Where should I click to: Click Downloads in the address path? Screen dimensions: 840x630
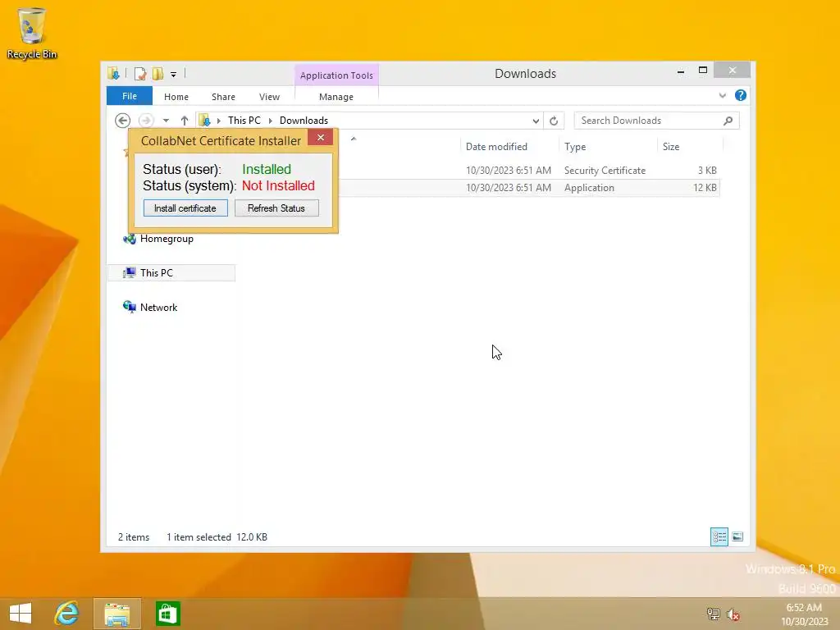(x=304, y=121)
